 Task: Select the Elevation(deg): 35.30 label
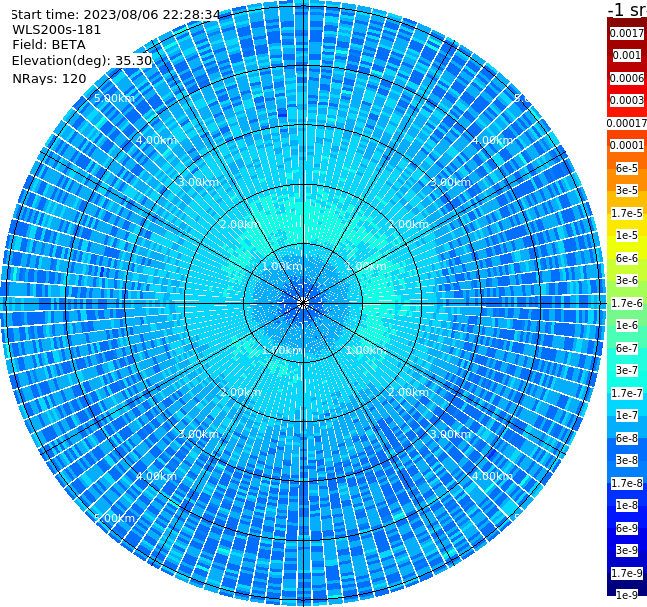82,61
